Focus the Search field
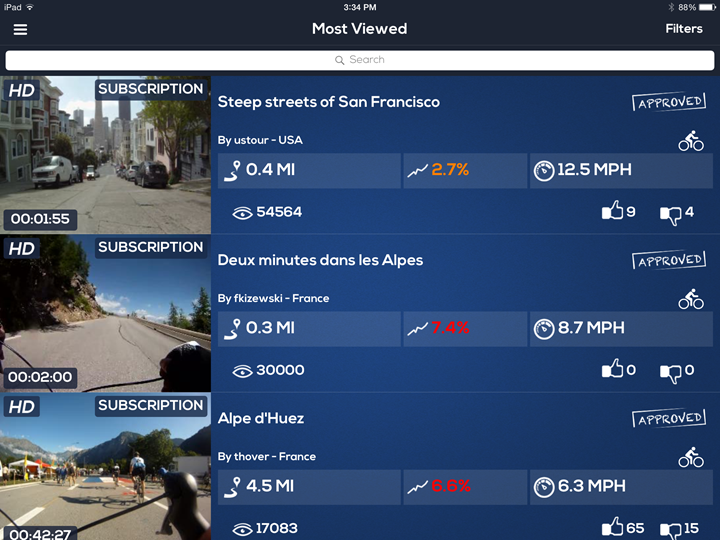The image size is (720, 540). pos(360,60)
